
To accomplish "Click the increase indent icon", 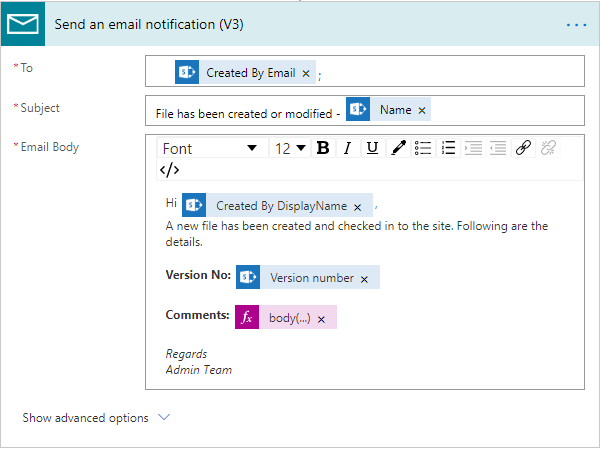I will [x=473, y=148].
